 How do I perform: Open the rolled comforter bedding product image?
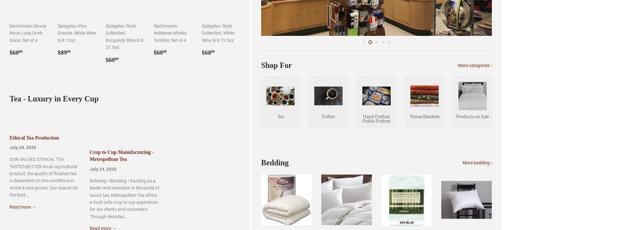click(287, 200)
